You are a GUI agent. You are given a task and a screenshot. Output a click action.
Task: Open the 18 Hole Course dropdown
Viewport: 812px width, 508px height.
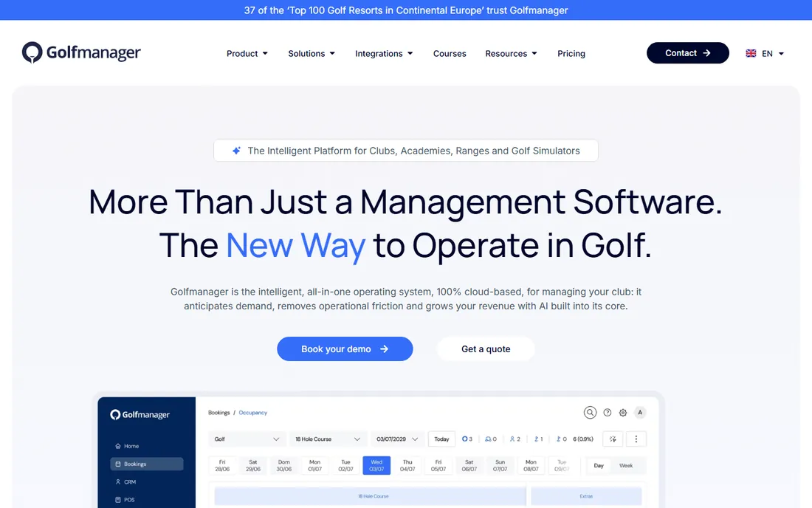click(x=328, y=439)
